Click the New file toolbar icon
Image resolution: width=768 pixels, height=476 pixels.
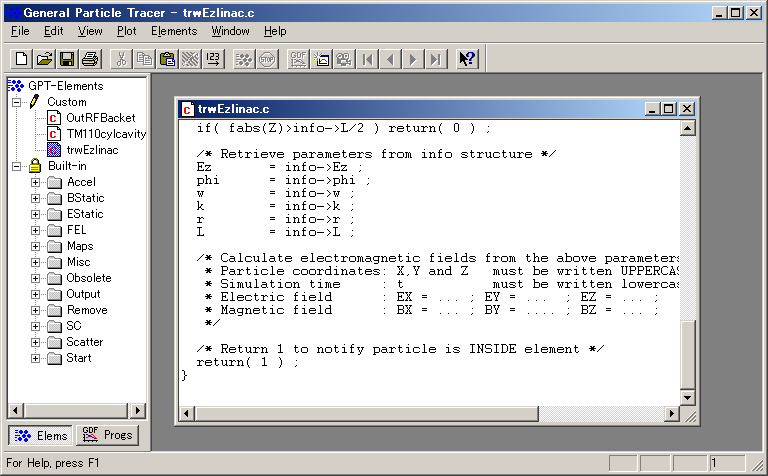pos(22,59)
